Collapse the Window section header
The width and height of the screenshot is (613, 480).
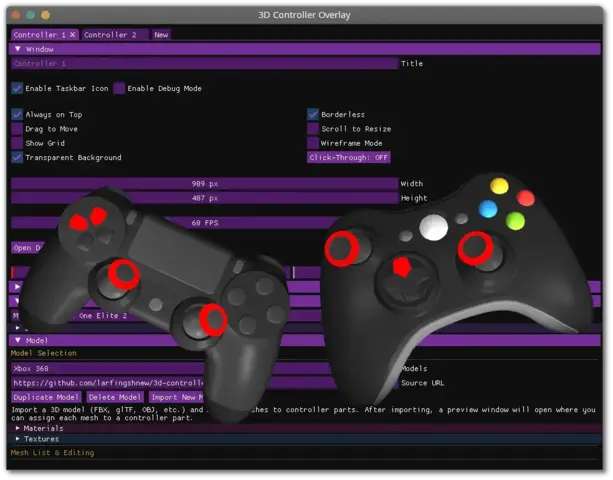[x=305, y=49]
